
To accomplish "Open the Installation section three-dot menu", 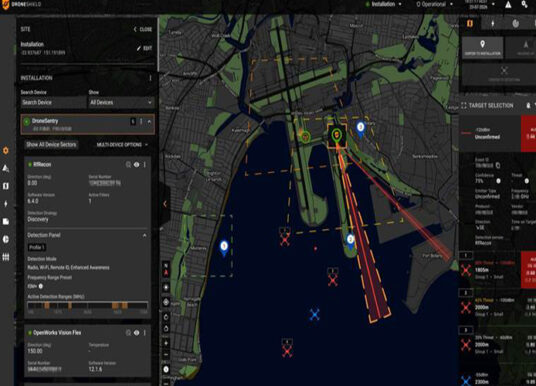I will pos(150,78).
